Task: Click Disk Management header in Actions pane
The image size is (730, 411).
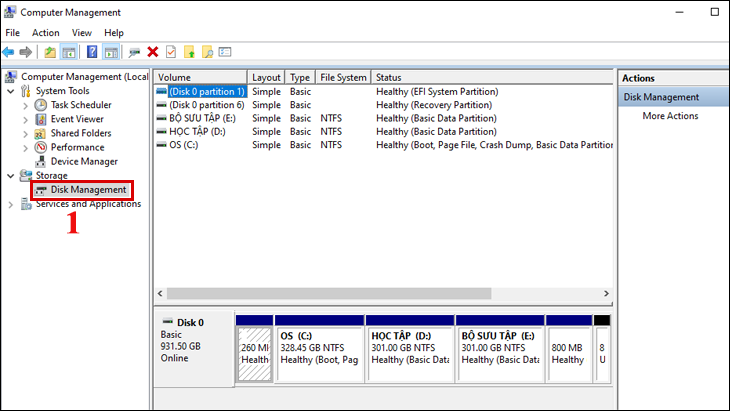Action: click(673, 97)
